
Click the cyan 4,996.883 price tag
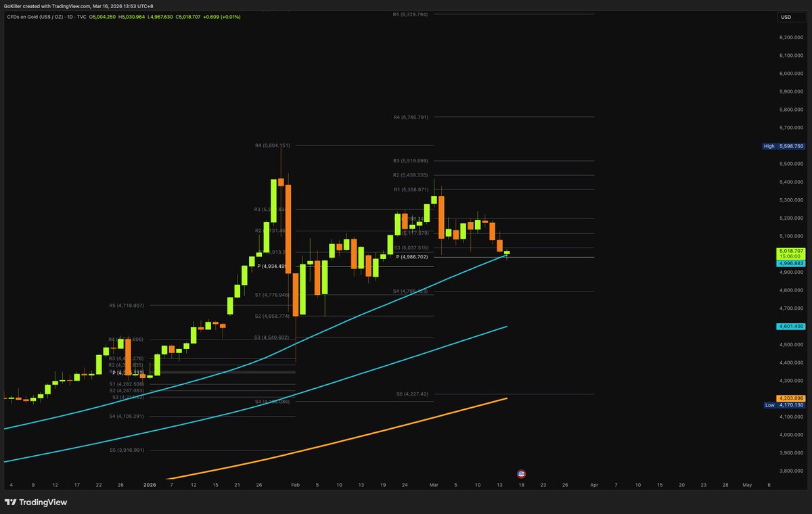[x=792, y=263]
